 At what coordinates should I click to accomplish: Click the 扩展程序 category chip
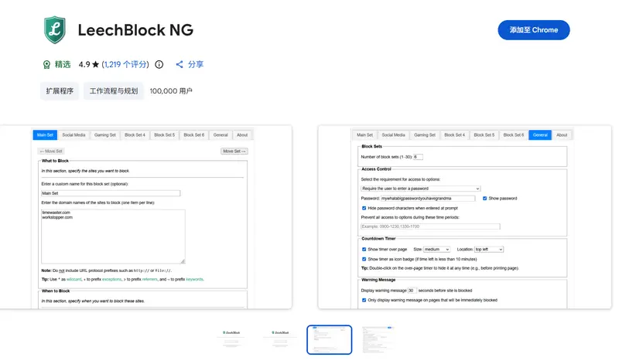60,91
